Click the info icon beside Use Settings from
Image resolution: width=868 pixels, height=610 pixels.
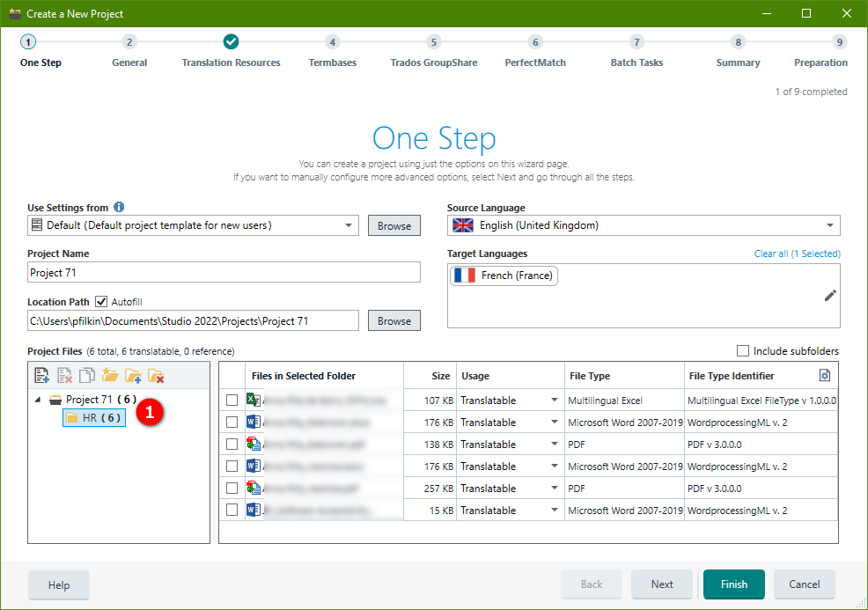tap(119, 207)
